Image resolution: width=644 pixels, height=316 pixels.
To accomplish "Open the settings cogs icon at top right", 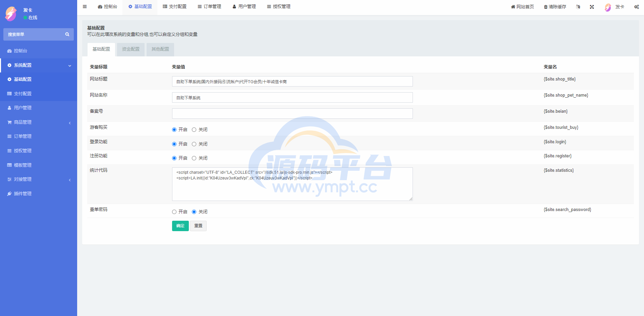I will (637, 7).
